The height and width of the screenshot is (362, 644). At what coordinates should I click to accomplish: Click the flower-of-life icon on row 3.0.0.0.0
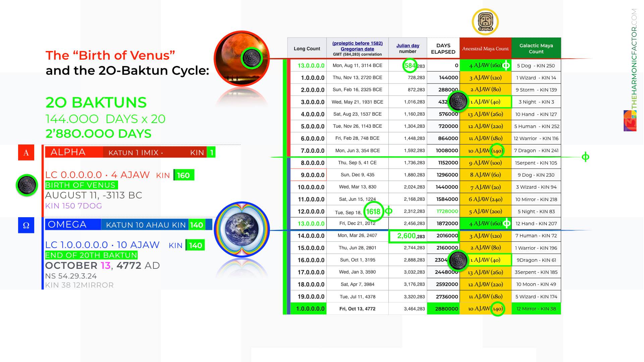pyautogui.click(x=458, y=101)
